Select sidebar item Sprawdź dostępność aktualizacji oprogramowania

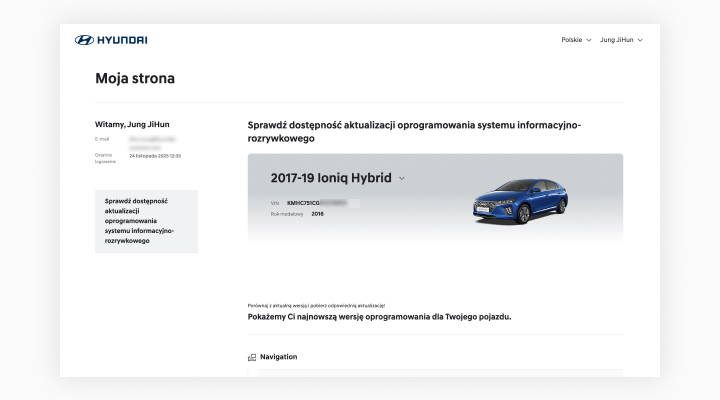pos(146,221)
